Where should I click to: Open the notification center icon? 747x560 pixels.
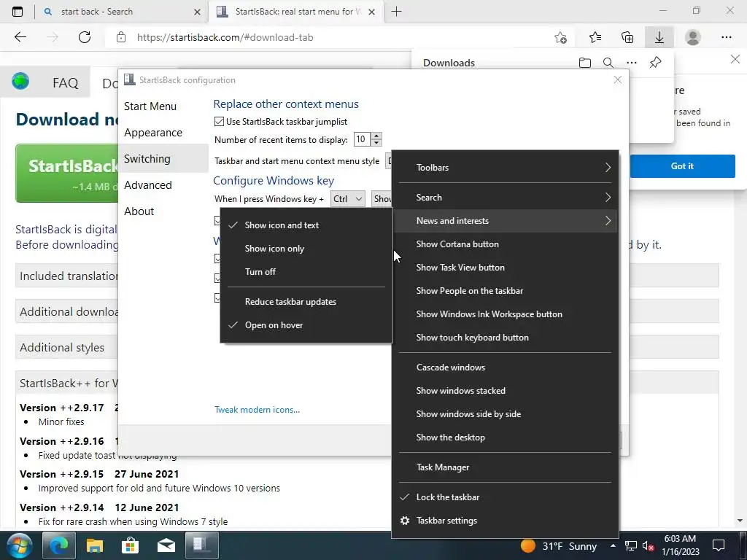click(719, 545)
